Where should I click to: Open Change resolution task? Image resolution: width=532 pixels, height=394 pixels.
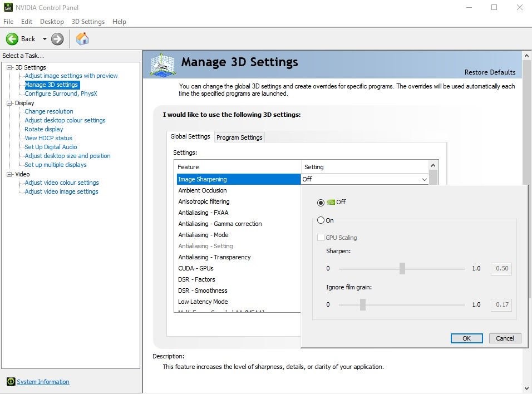pyautogui.click(x=49, y=111)
